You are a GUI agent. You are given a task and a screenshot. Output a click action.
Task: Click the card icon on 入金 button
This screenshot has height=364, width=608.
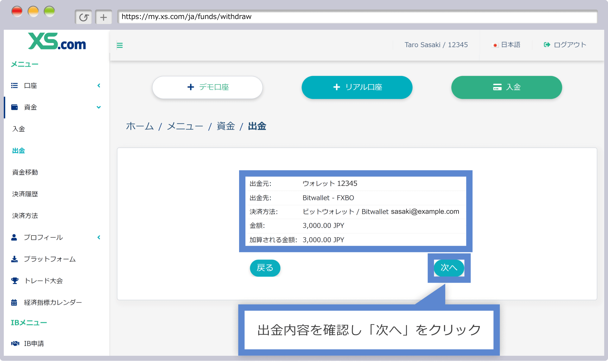pyautogui.click(x=497, y=87)
